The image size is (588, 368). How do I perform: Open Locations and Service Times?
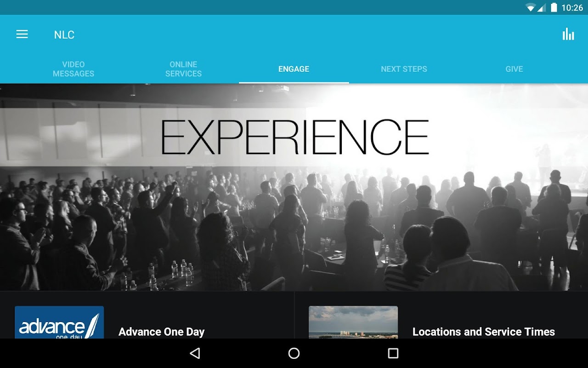484,332
